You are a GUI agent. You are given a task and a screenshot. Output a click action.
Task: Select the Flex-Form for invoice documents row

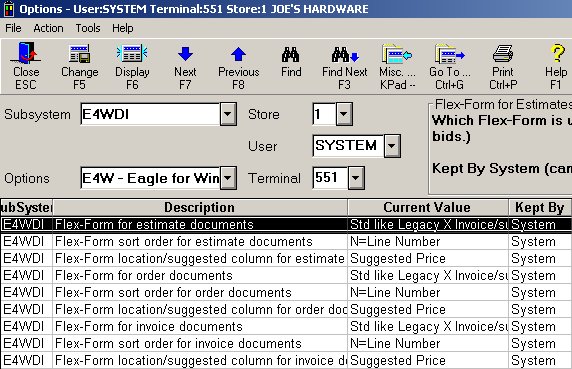tap(286, 326)
